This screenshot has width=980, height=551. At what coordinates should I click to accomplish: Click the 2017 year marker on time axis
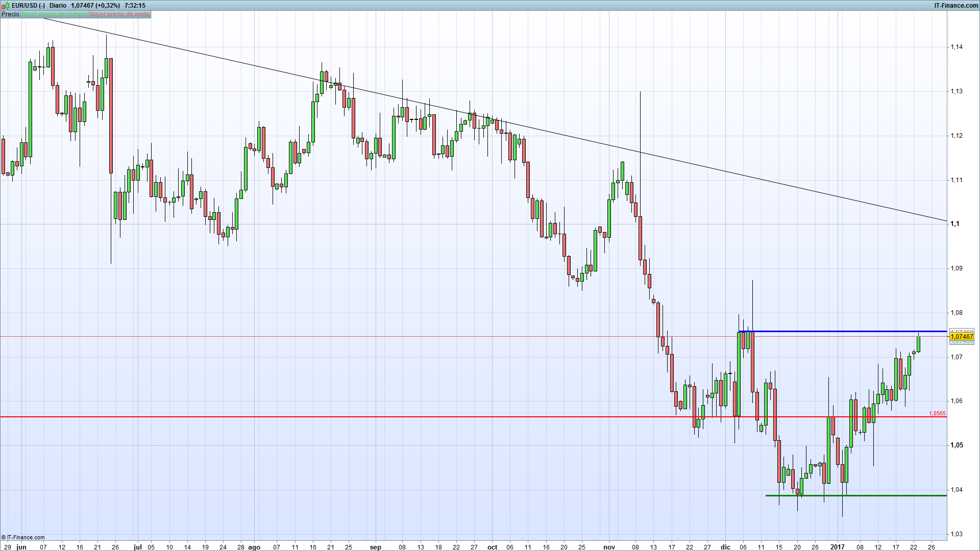click(x=837, y=547)
